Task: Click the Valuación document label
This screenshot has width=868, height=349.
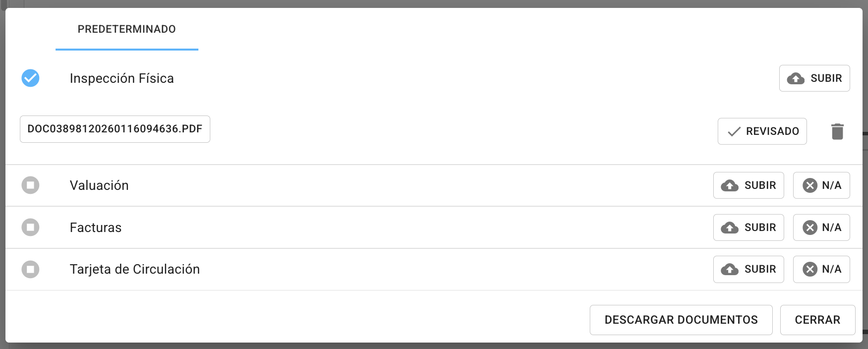Action: pyautogui.click(x=99, y=185)
